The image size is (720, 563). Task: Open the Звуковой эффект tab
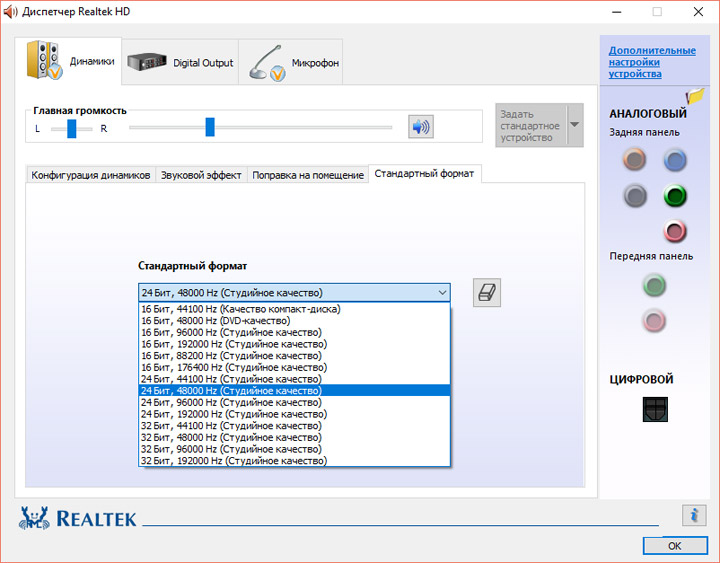(x=201, y=175)
